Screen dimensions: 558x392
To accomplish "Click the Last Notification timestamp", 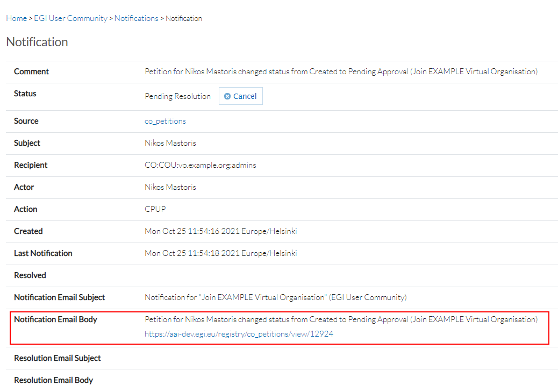I will (220, 253).
